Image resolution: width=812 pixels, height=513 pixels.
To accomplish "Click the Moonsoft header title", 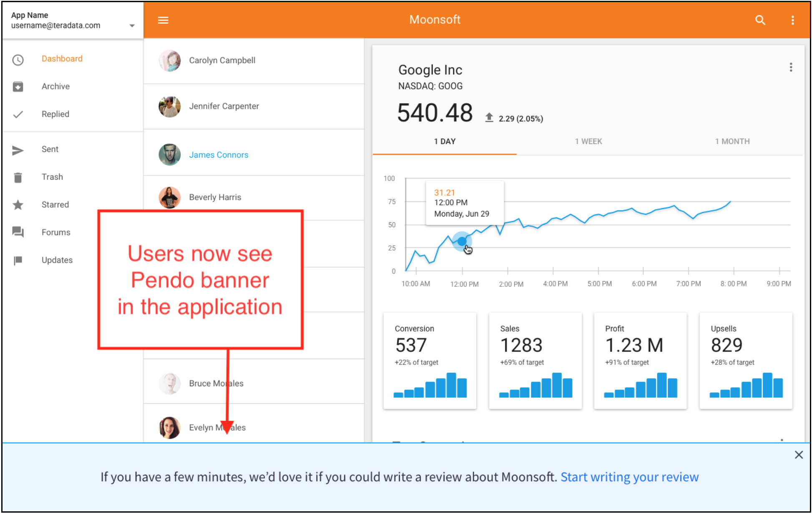I will 435,20.
